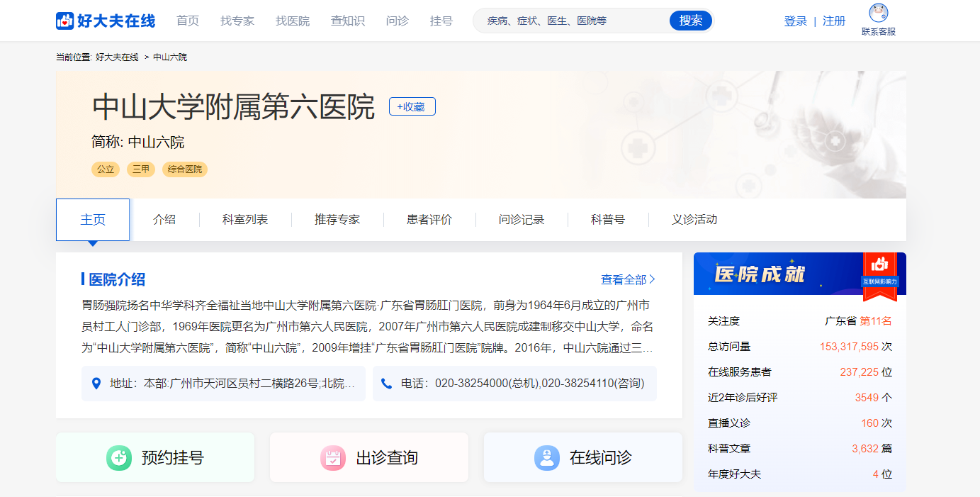
Task: Click the 年度好大夫 value 4
Action: pyautogui.click(x=876, y=474)
